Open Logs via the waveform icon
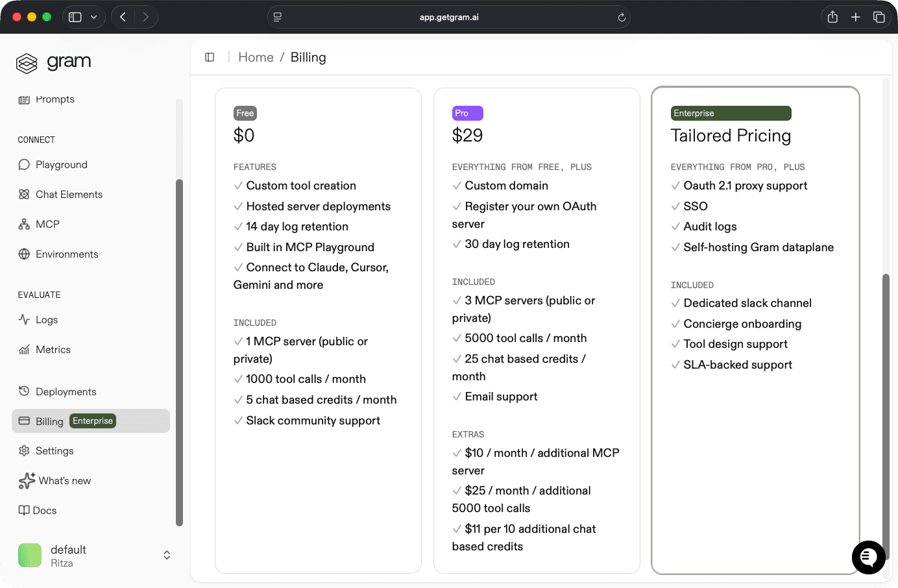 click(x=23, y=319)
